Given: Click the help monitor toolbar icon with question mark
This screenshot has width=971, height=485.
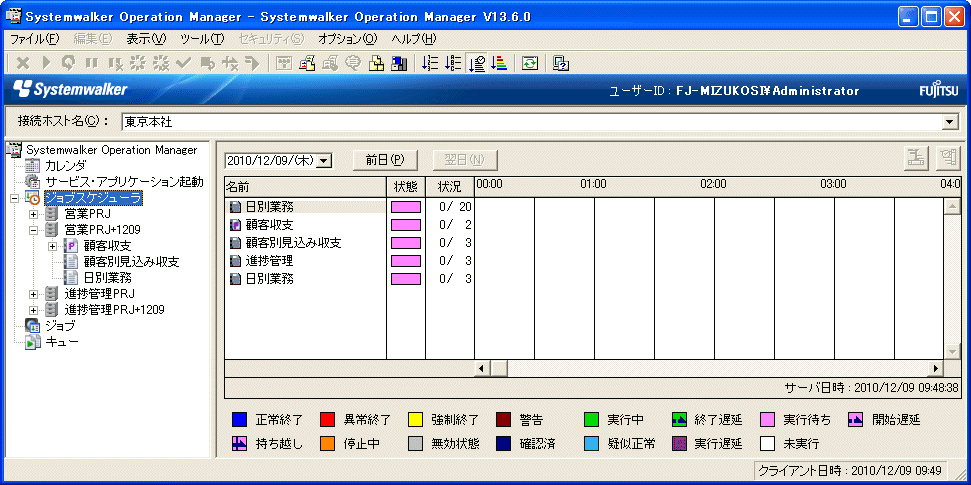Looking at the screenshot, I should tap(561, 63).
